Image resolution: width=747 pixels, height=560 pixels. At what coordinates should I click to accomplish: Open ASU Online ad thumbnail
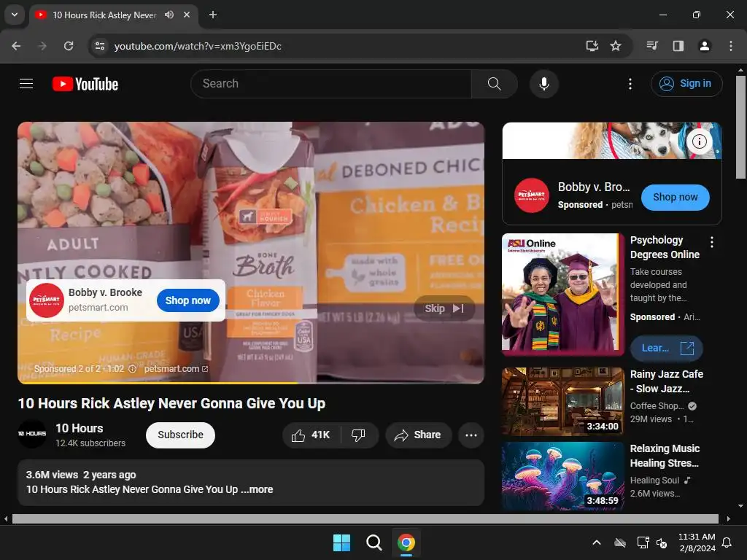[x=562, y=295]
